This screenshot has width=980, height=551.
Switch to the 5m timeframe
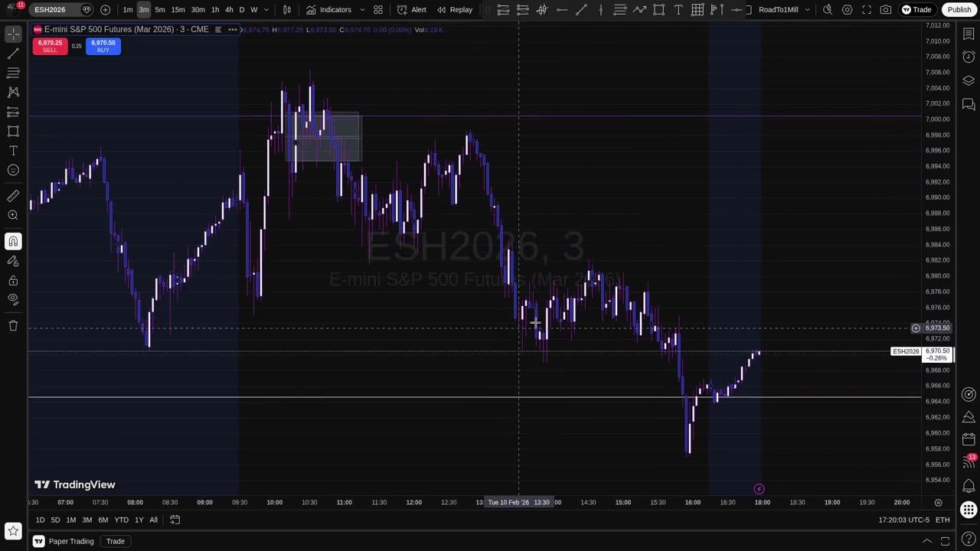160,10
